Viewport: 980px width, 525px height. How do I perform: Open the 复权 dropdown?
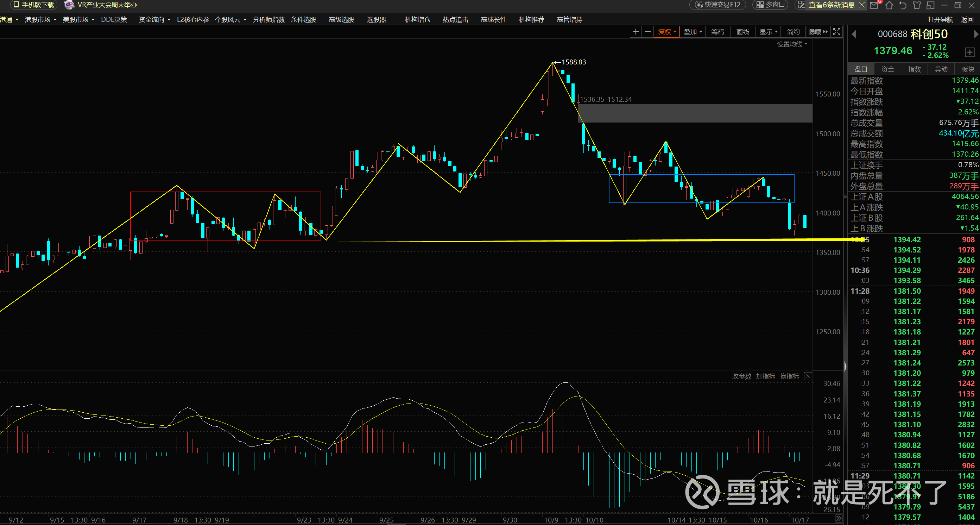(x=666, y=32)
